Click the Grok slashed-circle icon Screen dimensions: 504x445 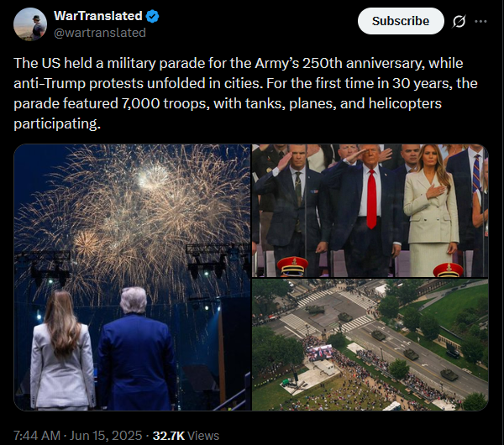(x=459, y=22)
